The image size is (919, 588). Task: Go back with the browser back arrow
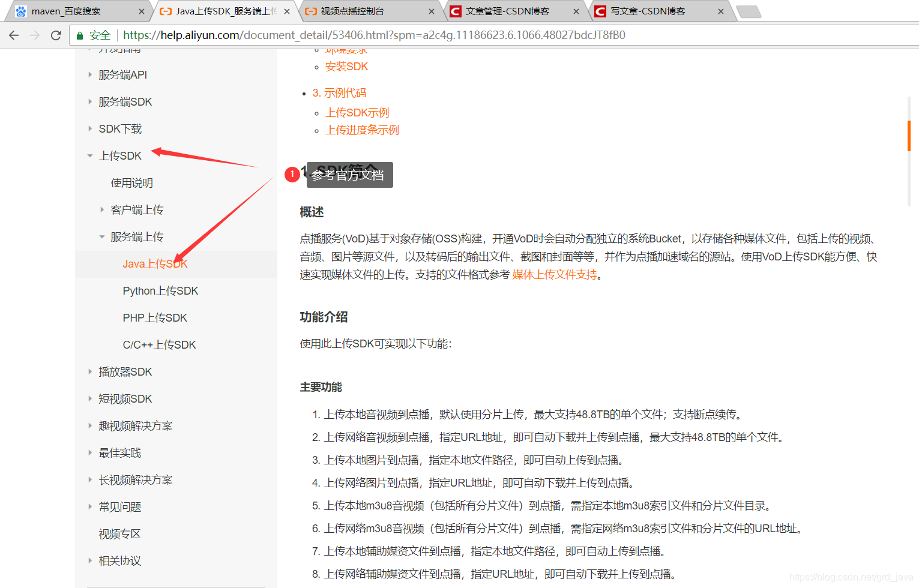tap(14, 35)
